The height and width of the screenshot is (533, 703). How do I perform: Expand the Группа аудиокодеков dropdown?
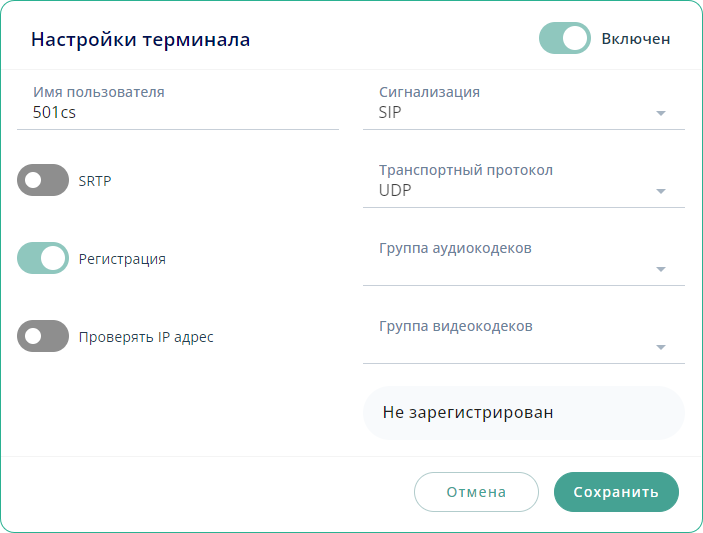pos(510,268)
